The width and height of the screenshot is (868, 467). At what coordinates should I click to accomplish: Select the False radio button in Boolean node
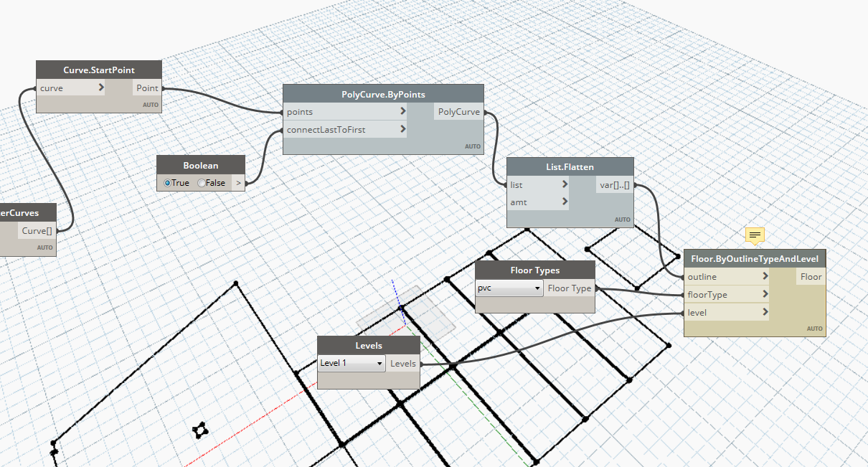pos(202,183)
